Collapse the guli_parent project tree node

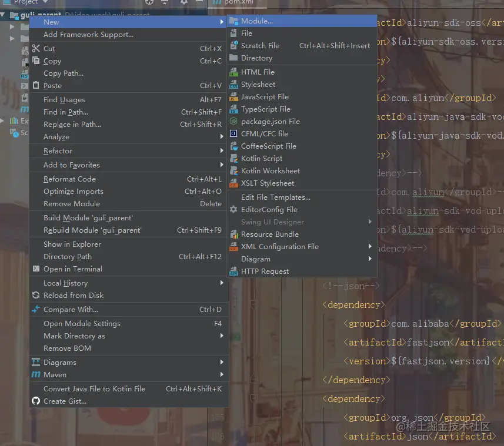pos(2,15)
